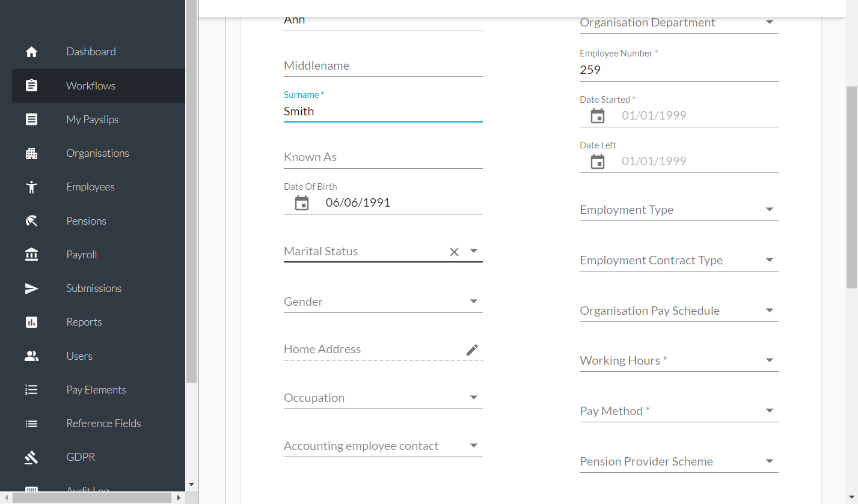Open the Employment Contract Type dropdown
The height and width of the screenshot is (504, 858).
point(679,260)
